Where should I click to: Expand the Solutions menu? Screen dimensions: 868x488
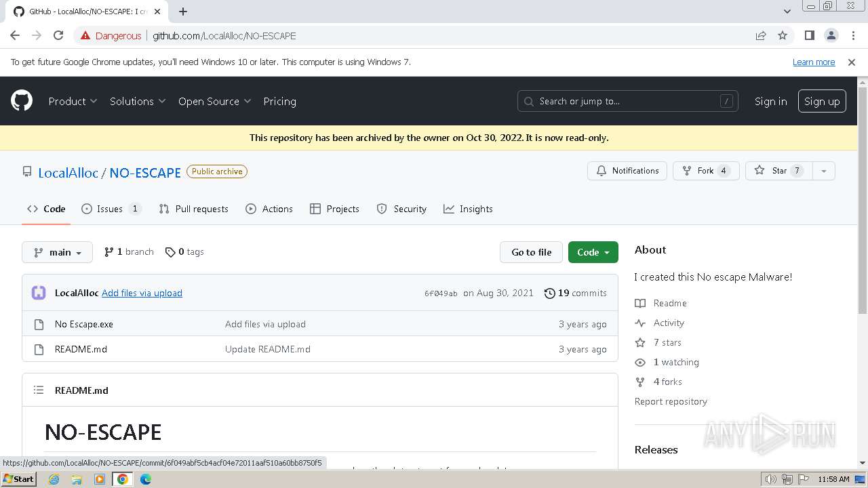pos(138,101)
